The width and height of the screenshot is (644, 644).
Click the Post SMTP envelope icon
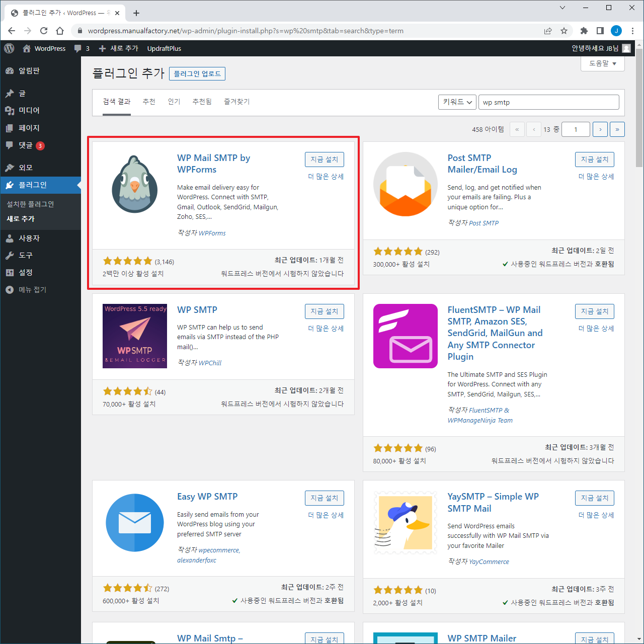(406, 184)
